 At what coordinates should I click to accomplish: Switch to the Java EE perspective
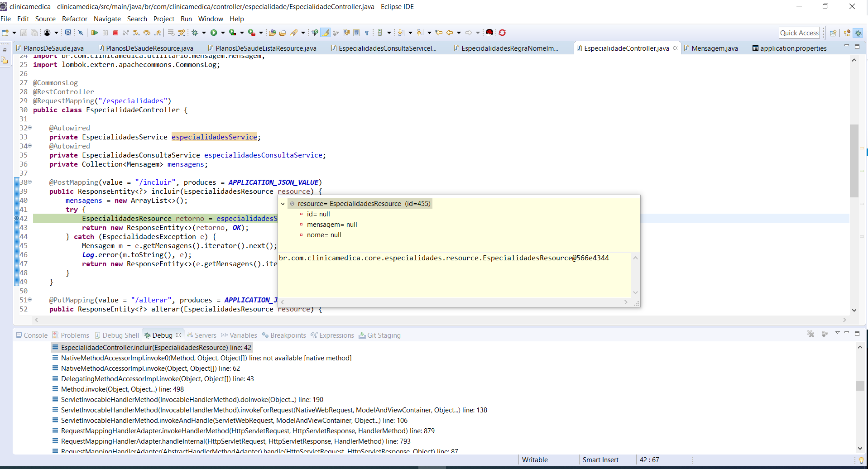pyautogui.click(x=847, y=33)
